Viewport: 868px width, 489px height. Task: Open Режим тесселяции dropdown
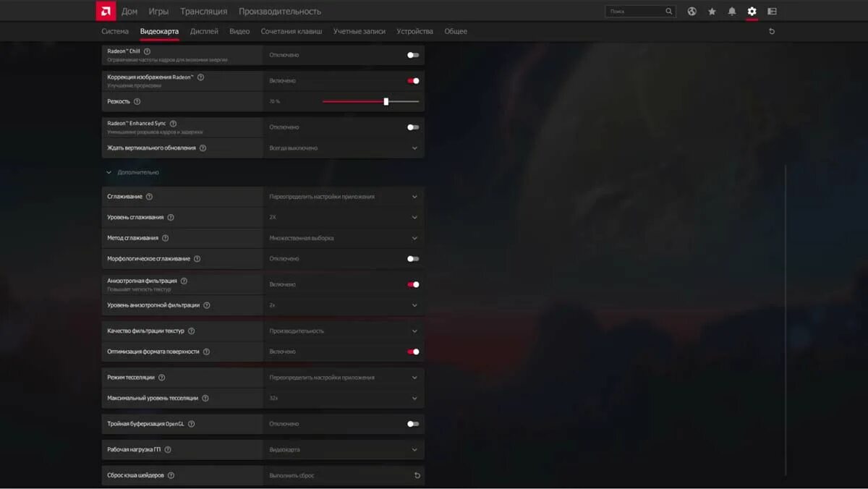[x=344, y=378]
